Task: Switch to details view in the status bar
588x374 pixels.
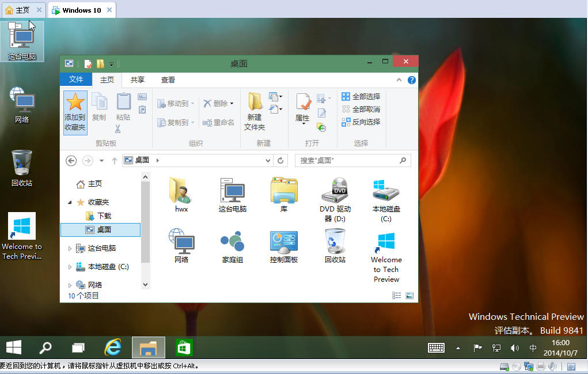Action: 396,296
